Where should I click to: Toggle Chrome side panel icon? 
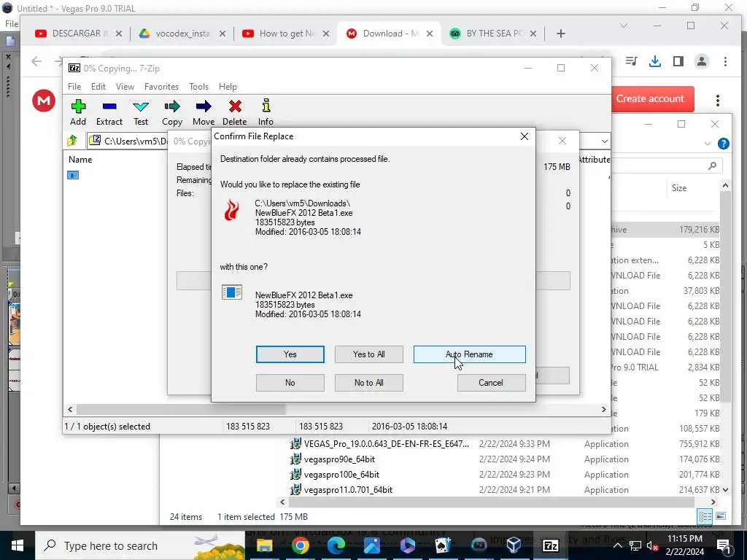(x=678, y=61)
